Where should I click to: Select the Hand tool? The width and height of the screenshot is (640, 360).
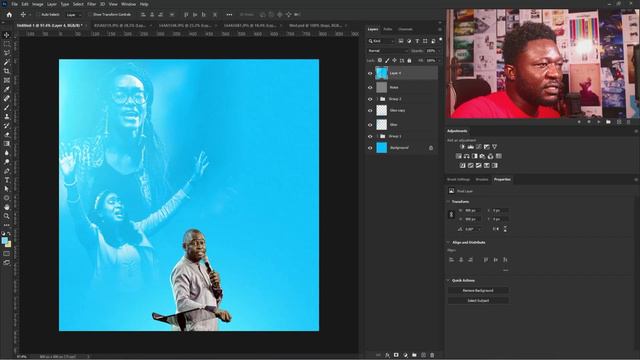pyautogui.click(x=7, y=207)
